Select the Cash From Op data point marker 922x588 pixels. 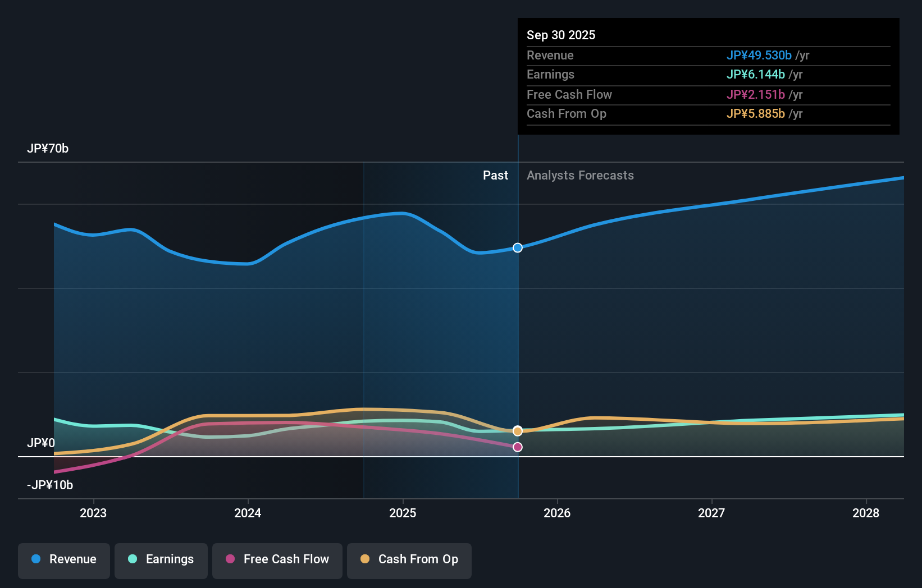coord(517,431)
